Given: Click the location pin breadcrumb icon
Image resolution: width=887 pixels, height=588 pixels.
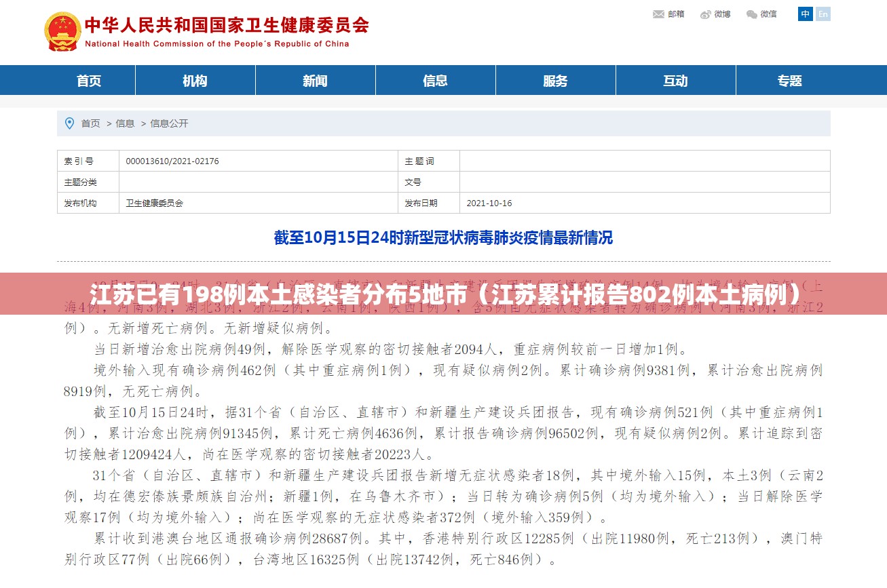Looking at the screenshot, I should tap(69, 123).
